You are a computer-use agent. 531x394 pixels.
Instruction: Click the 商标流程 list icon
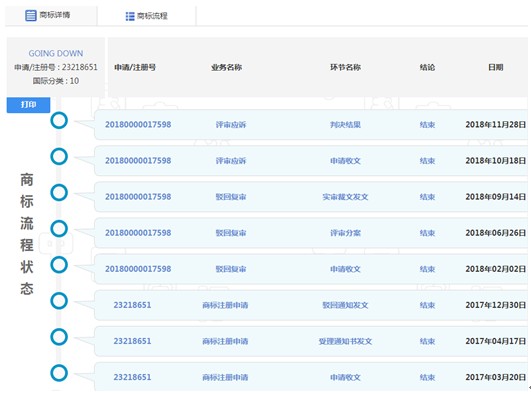(130, 16)
